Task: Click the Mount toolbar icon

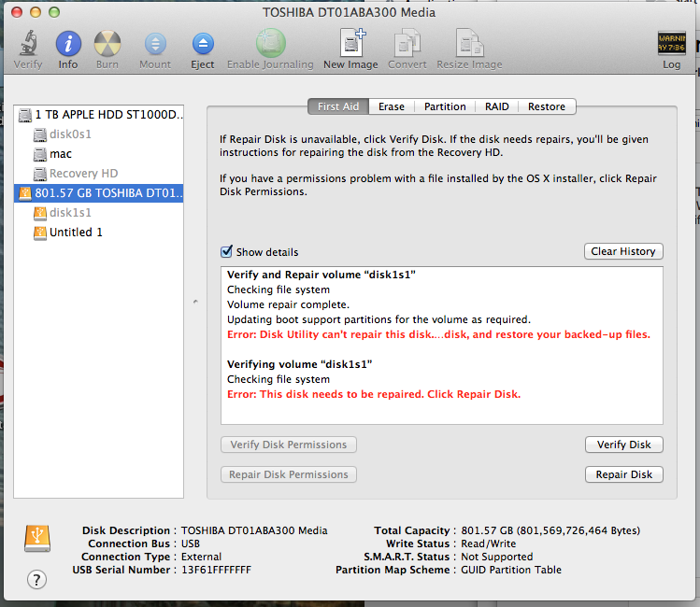Action: pos(155,44)
